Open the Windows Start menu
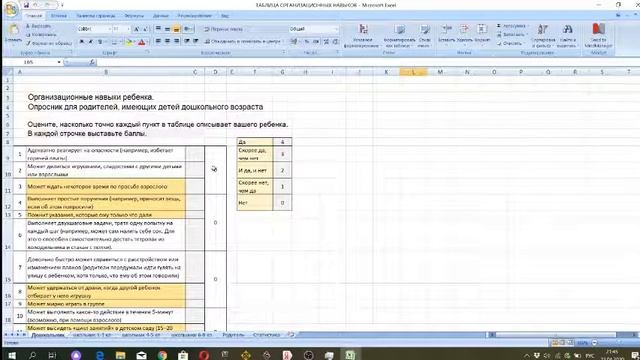The height and width of the screenshot is (360, 640). pyautogui.click(x=12, y=355)
